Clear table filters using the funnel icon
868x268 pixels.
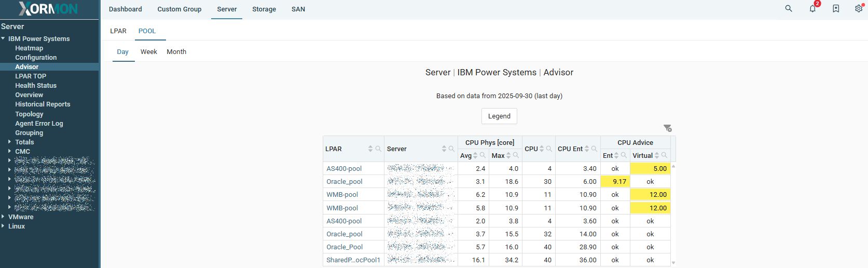pos(667,128)
